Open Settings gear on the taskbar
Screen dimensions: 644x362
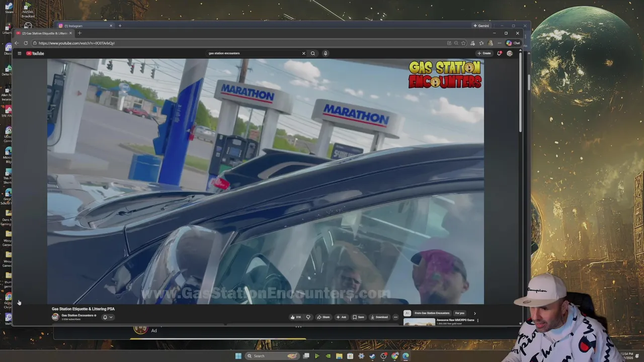pos(361,356)
